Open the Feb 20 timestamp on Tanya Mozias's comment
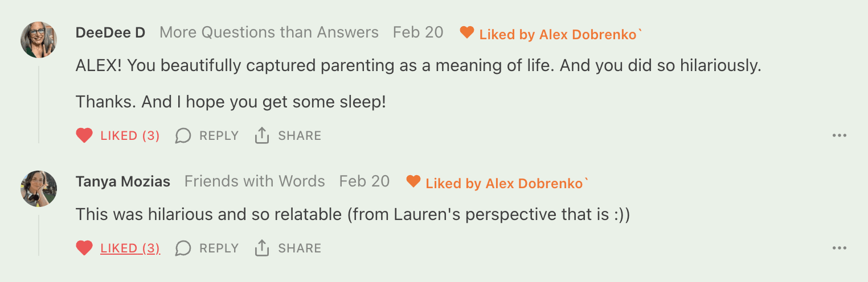868x282 pixels. [x=365, y=182]
